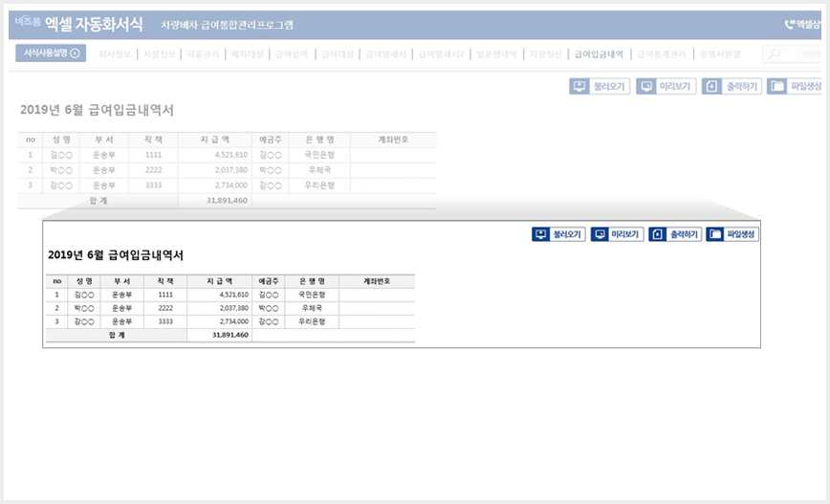The image size is (830, 504).
Task: Open the 월운행내역 menu item
Action: (x=496, y=54)
